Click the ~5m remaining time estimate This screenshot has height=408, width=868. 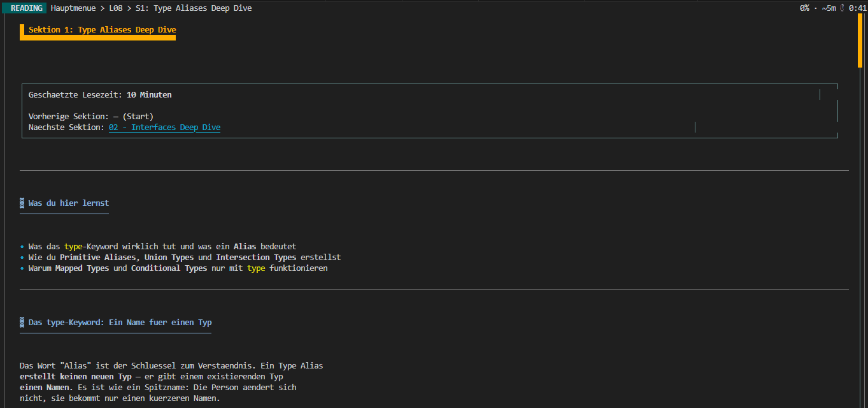(x=829, y=8)
